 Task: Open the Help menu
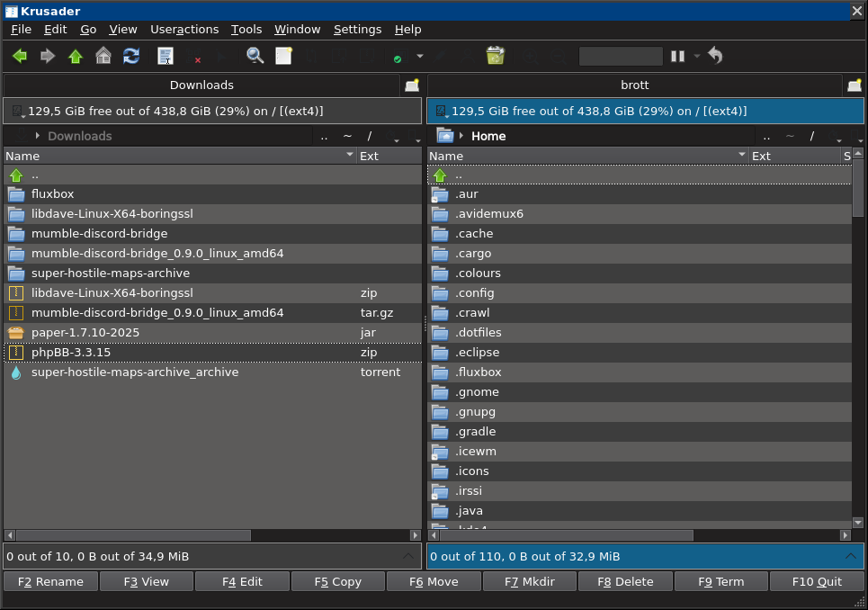pos(408,30)
